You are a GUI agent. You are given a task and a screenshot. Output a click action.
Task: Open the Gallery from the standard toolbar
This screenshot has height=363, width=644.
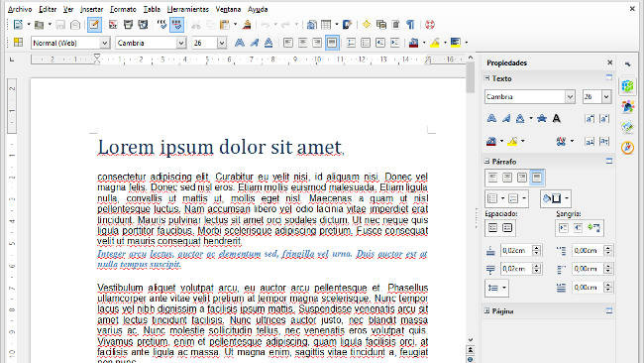381,25
